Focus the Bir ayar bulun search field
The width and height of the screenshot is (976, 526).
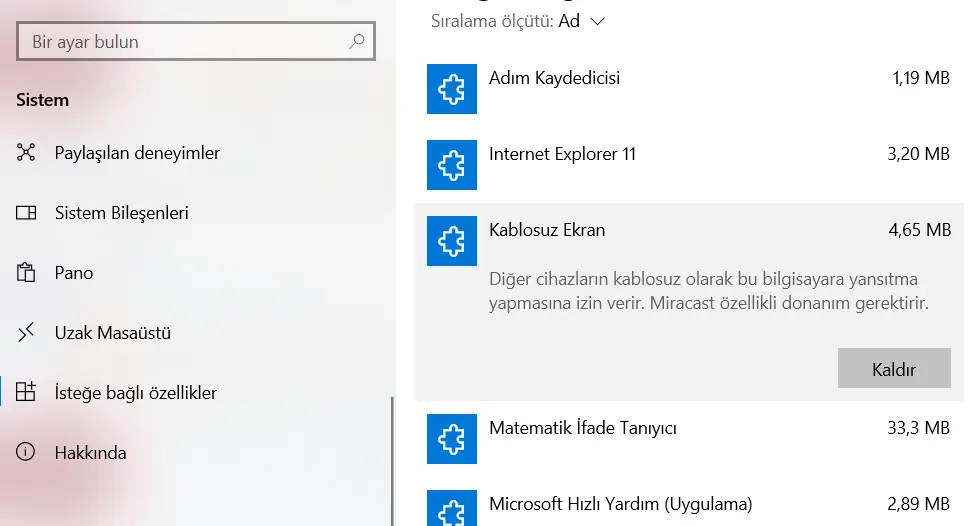[x=196, y=42]
